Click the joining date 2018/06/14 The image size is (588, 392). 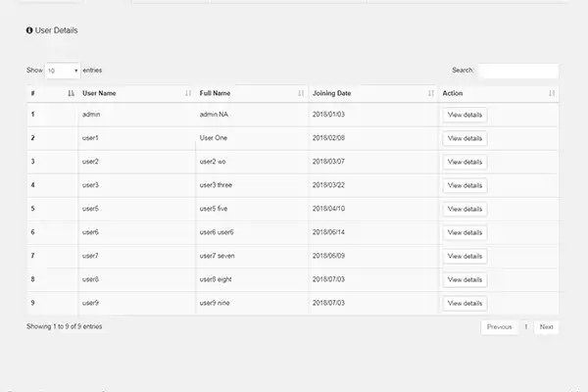[x=328, y=232]
